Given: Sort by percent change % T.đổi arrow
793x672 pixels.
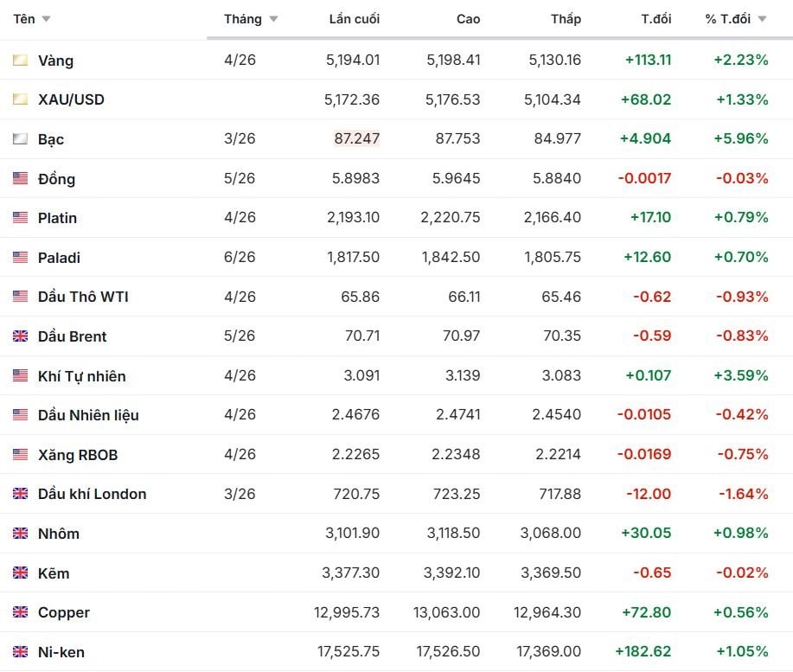Looking at the screenshot, I should coord(762,19).
